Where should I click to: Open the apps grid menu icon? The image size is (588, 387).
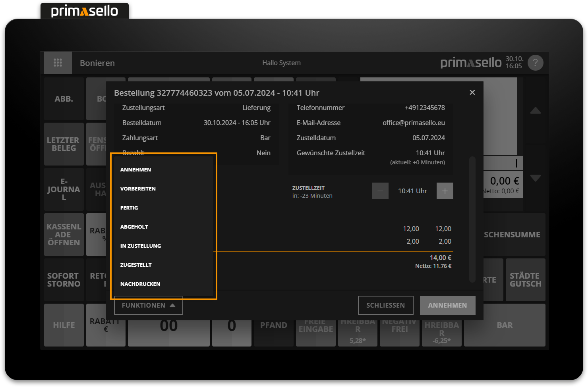coord(58,63)
